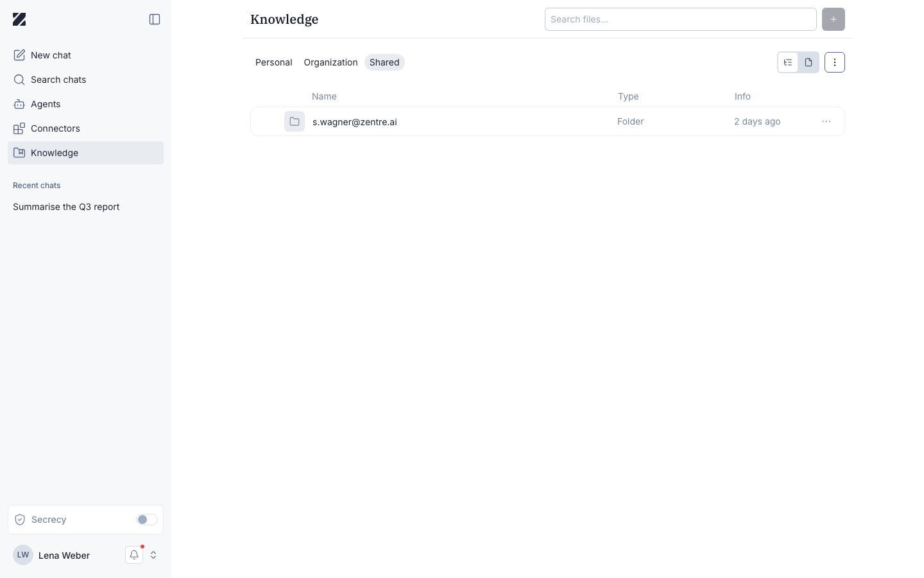Click the Recent chats heading
This screenshot has width=924, height=578.
37,186
